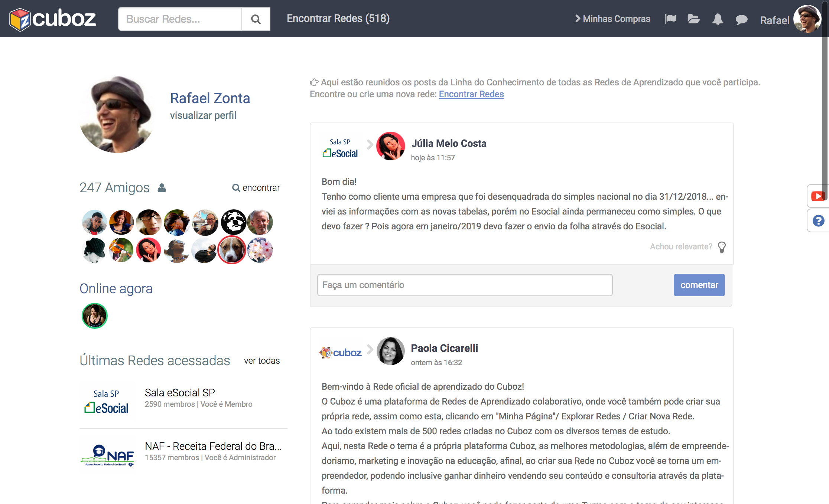829x504 pixels.
Task: Click the Encontrar Redes hyperlink in intro text
Action: coord(471,94)
